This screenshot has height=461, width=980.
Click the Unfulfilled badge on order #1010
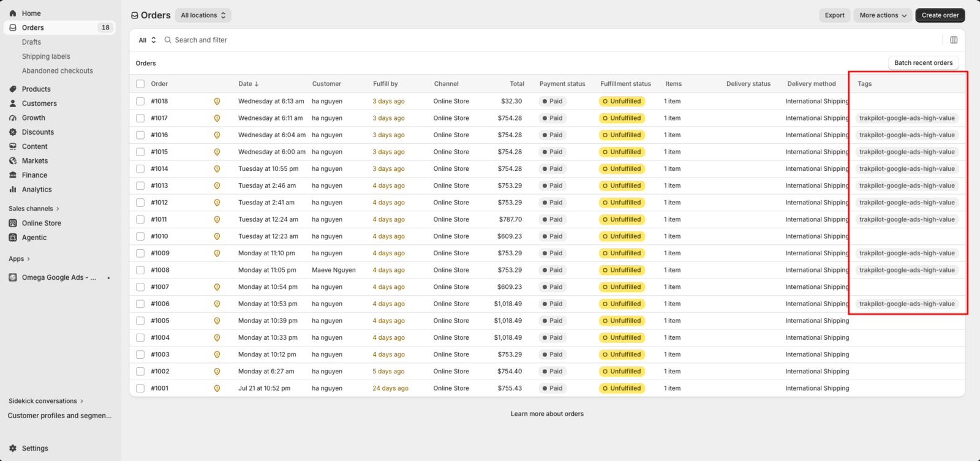[622, 236]
